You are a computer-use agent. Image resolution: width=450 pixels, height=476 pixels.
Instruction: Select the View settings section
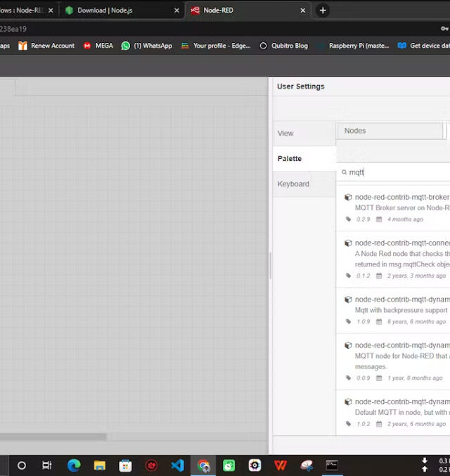(285, 133)
